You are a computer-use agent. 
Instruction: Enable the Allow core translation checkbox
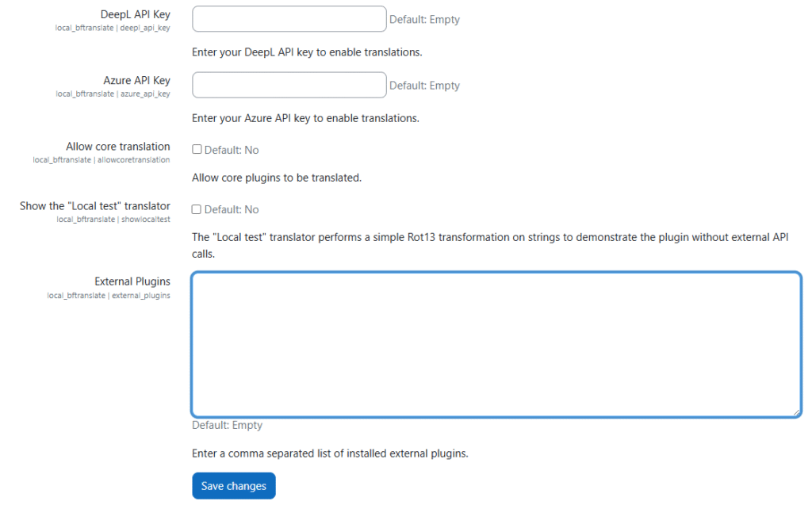click(x=197, y=150)
